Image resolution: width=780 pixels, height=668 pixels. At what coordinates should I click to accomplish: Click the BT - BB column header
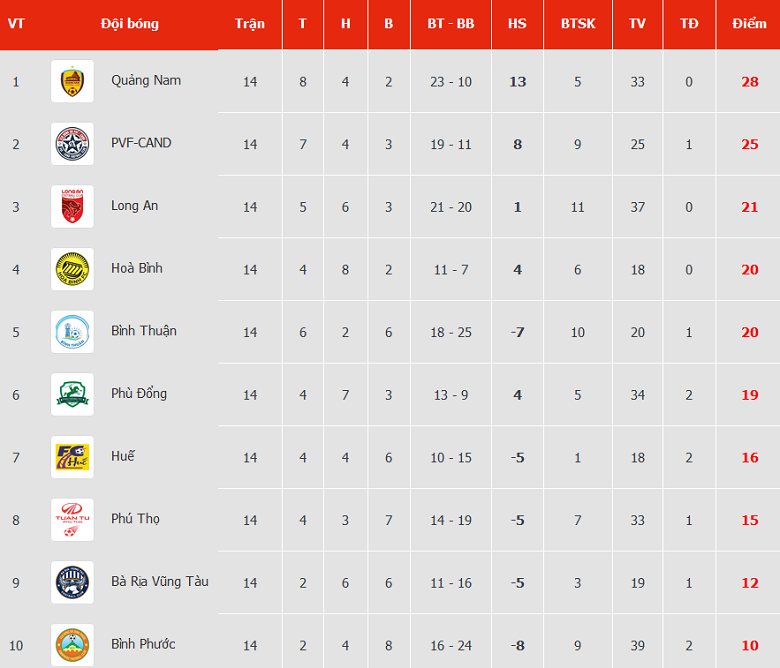click(x=451, y=23)
